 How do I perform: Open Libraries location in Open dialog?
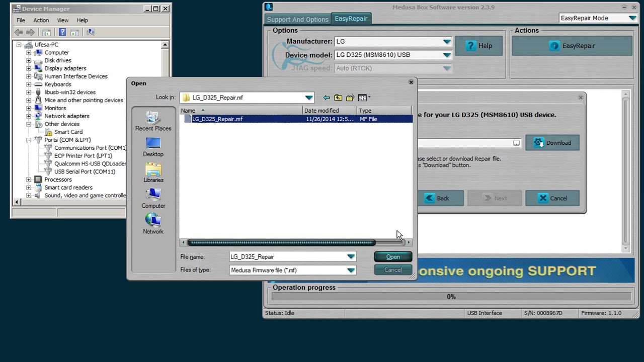tap(153, 172)
